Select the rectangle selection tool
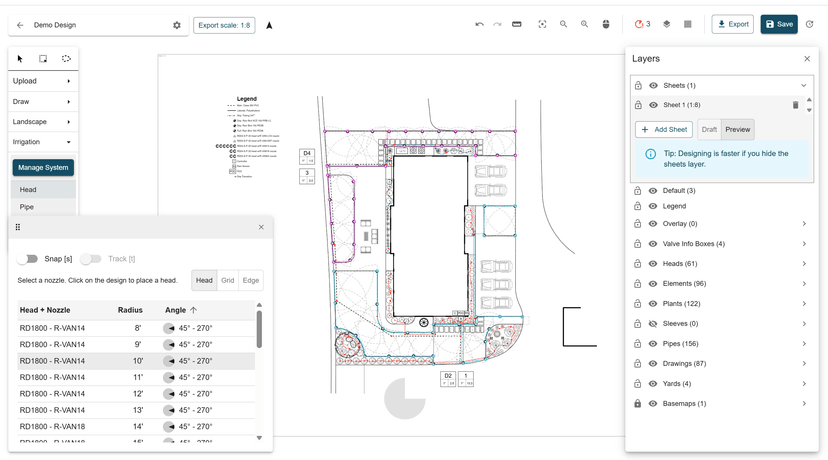 [43, 59]
